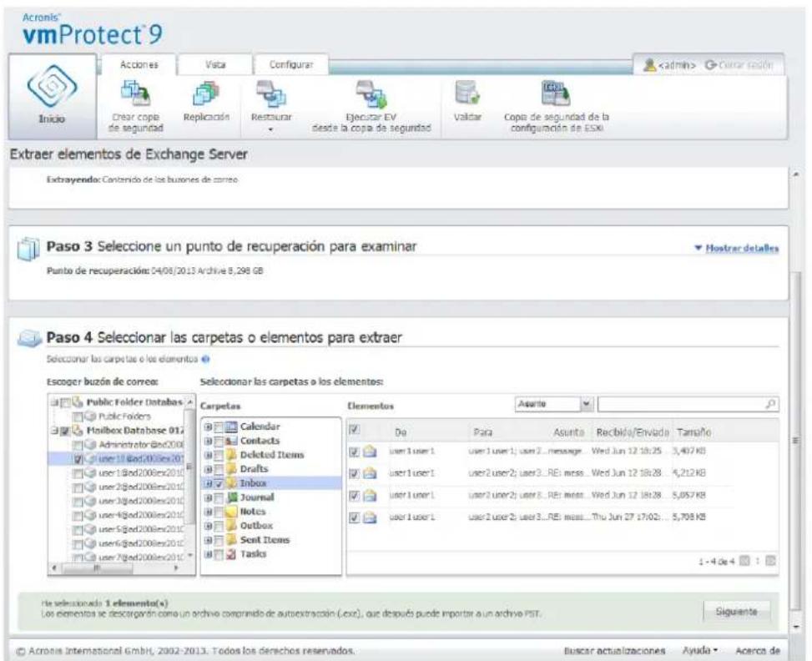Click the help info icon beside Seleccionar carpetas

(x=205, y=359)
